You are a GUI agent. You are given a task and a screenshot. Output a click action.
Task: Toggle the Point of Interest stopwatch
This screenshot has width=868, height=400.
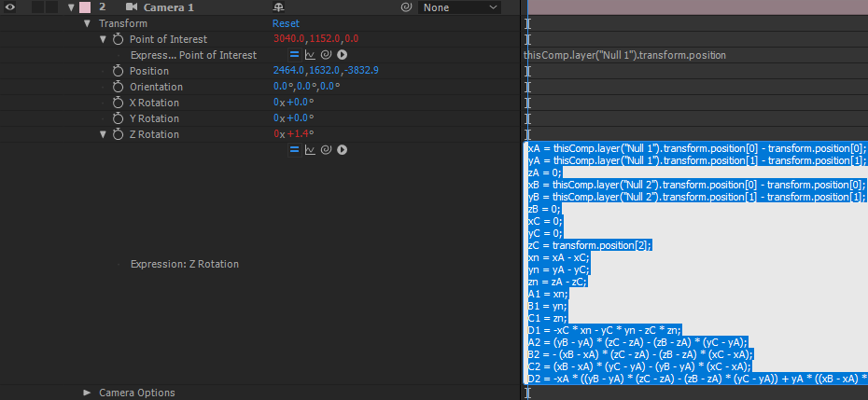(118, 39)
